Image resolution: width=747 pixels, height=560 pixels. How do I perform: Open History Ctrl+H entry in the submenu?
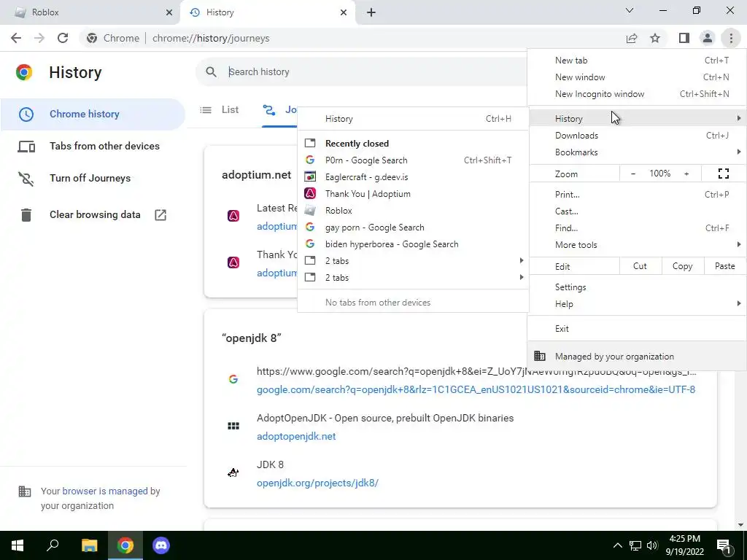coord(414,119)
